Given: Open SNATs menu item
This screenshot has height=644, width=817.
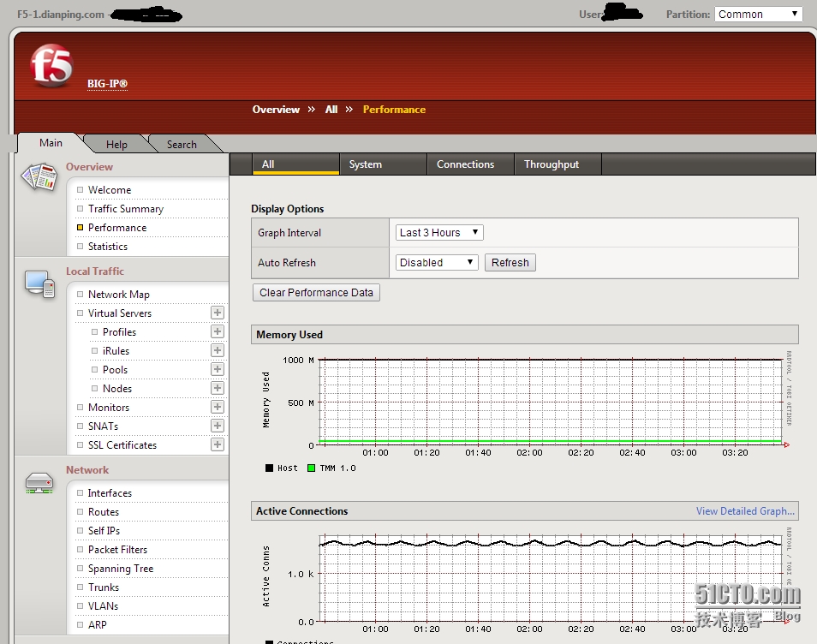Looking at the screenshot, I should pos(103,426).
